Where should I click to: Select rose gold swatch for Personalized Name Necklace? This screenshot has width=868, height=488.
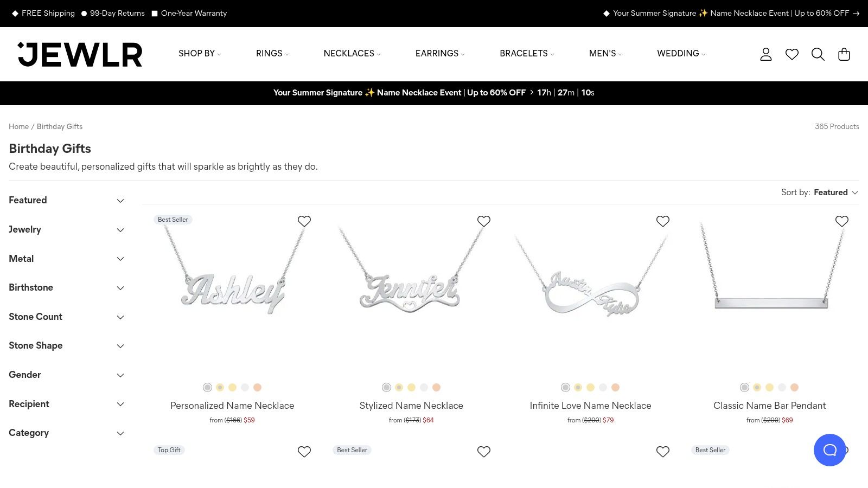click(258, 387)
